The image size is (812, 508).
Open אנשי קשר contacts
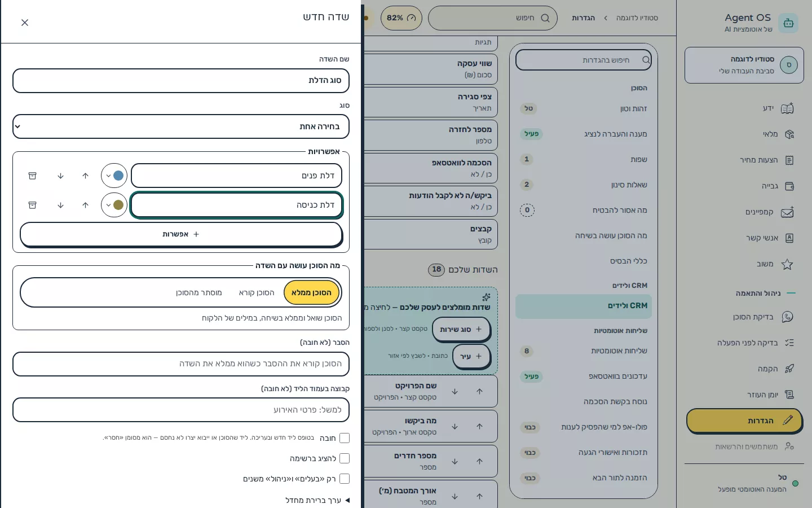[x=744, y=238]
